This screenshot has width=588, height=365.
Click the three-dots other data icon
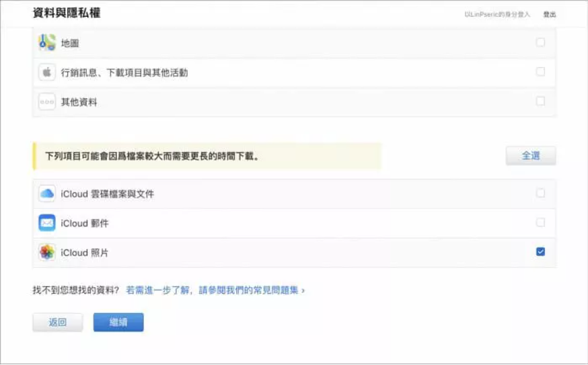tap(47, 102)
